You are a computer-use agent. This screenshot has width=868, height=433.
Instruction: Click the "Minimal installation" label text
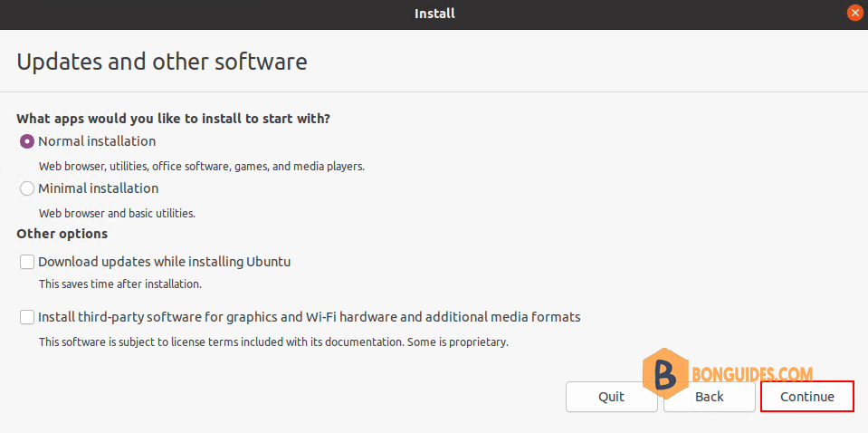pyautogui.click(x=99, y=188)
